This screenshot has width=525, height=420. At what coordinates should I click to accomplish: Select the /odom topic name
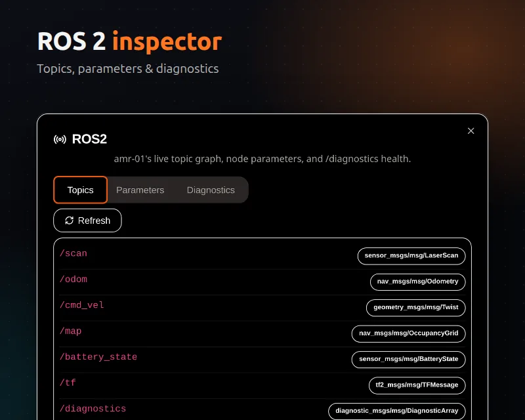(x=73, y=280)
